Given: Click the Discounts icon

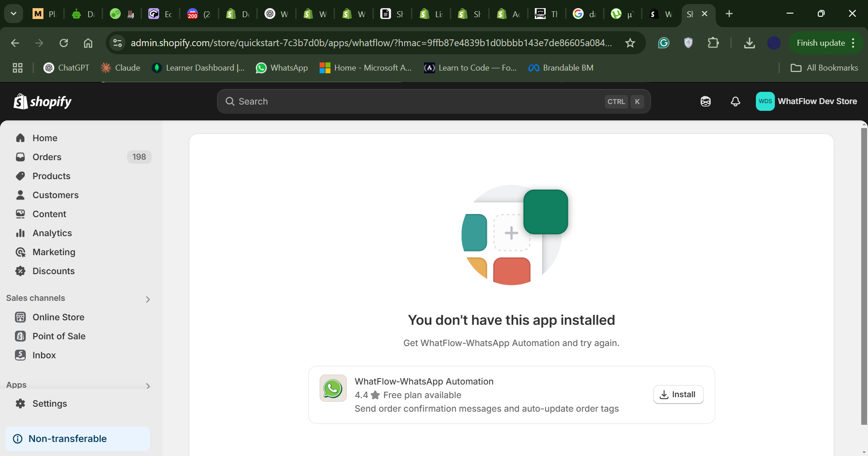Looking at the screenshot, I should click(20, 271).
